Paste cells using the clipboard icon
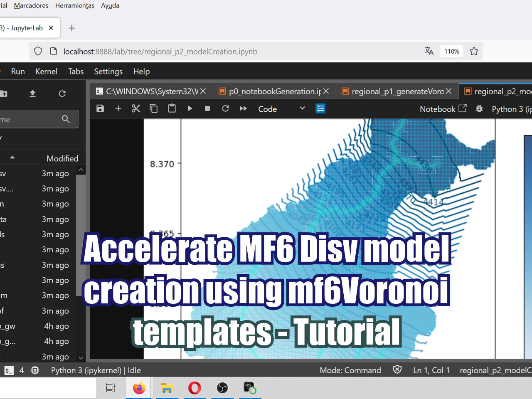 coord(172,108)
